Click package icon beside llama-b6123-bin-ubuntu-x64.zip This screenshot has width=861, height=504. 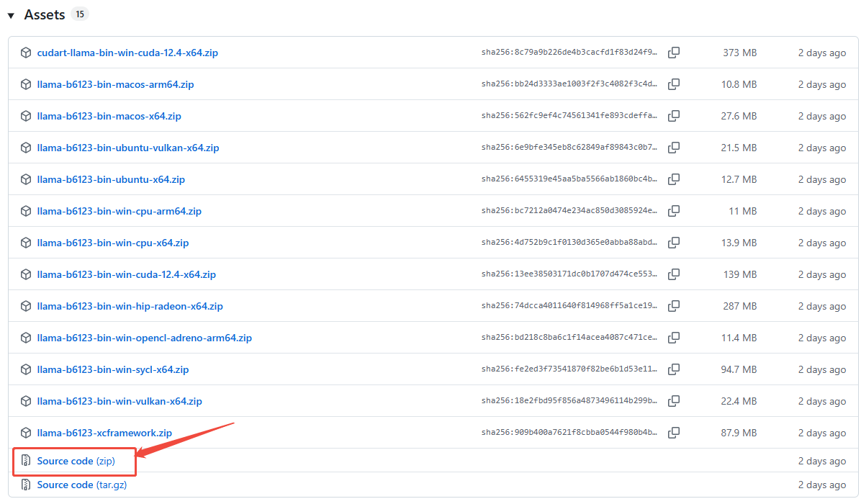[x=26, y=179]
